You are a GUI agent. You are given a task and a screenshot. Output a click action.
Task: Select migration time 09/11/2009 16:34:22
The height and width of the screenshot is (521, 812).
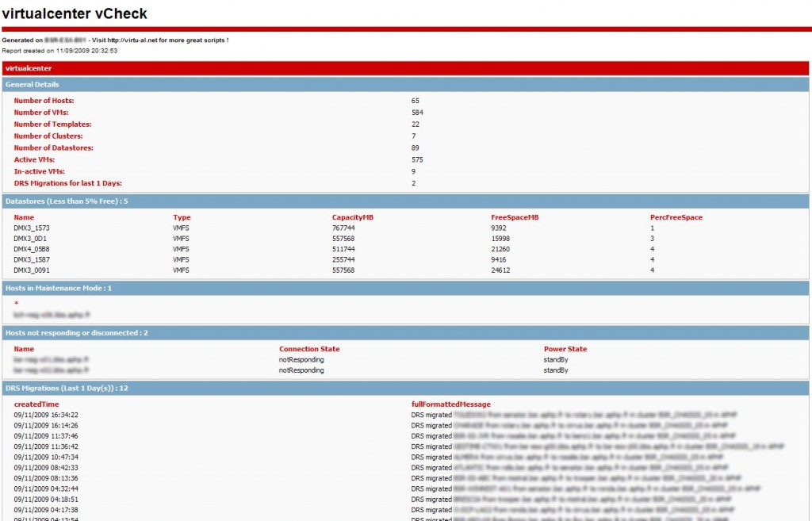click(46, 415)
